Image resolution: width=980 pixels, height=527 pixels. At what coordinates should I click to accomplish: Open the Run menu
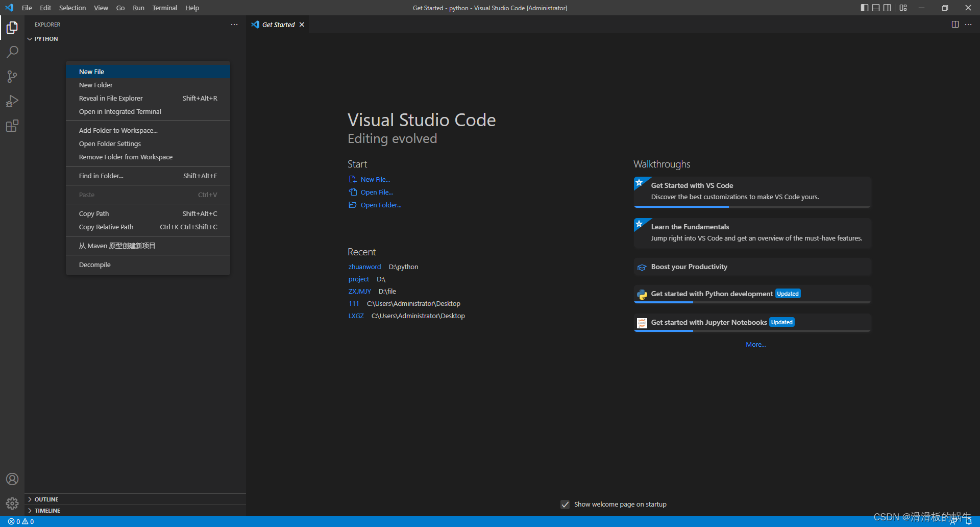138,8
